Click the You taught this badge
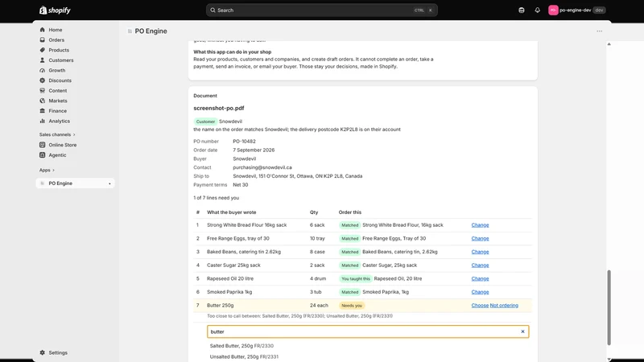Image resolution: width=644 pixels, height=362 pixels. (355, 278)
